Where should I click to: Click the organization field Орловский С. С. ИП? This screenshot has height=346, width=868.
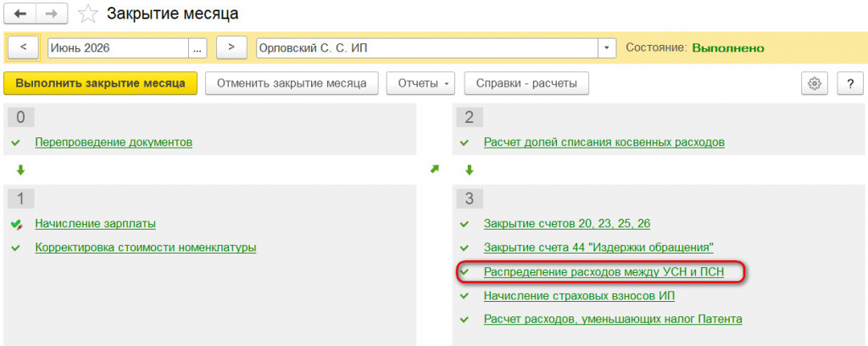point(427,48)
